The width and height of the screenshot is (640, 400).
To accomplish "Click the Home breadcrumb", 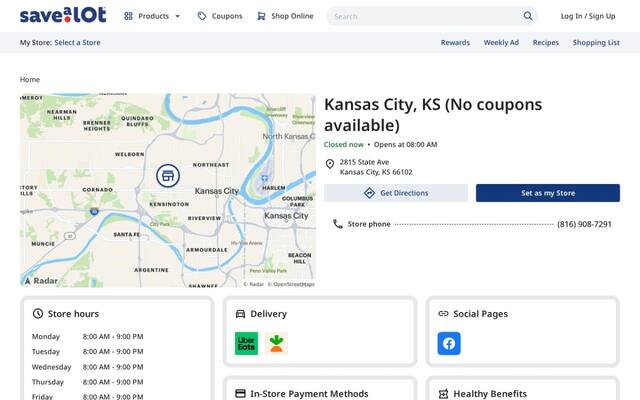I will tap(30, 79).
